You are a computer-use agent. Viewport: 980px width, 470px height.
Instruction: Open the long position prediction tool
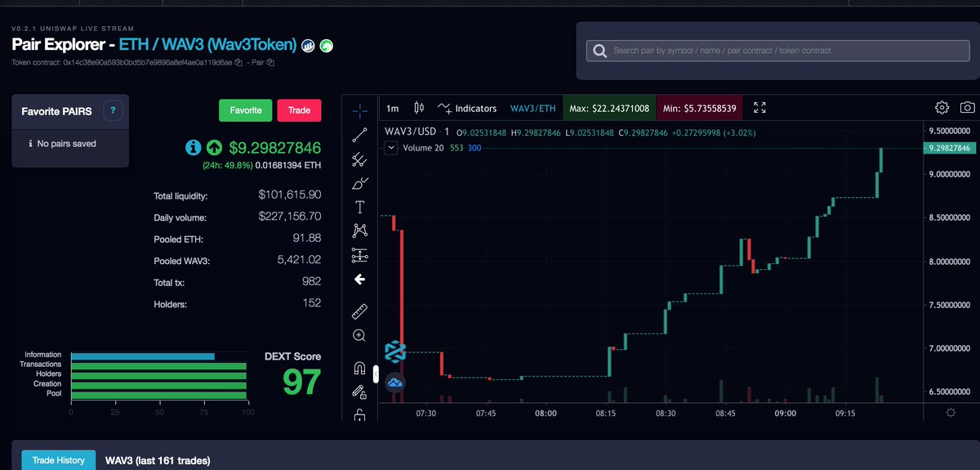coord(359,255)
